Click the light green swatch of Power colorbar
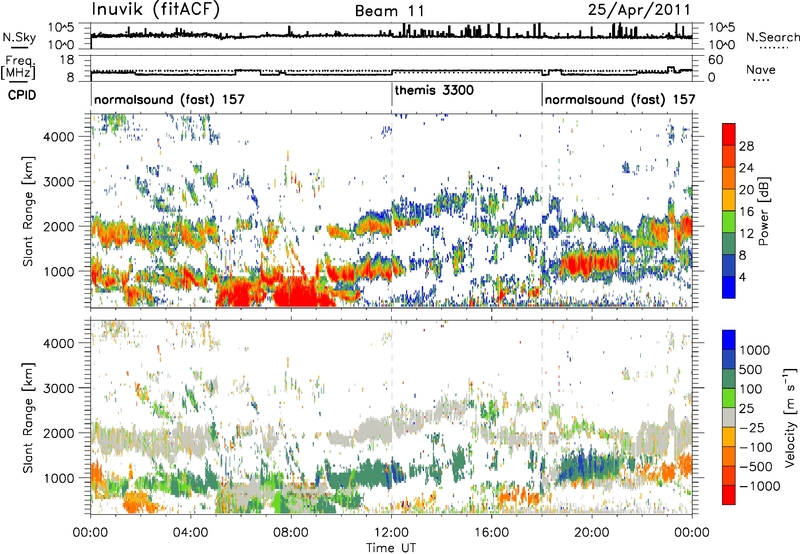 tap(729, 222)
